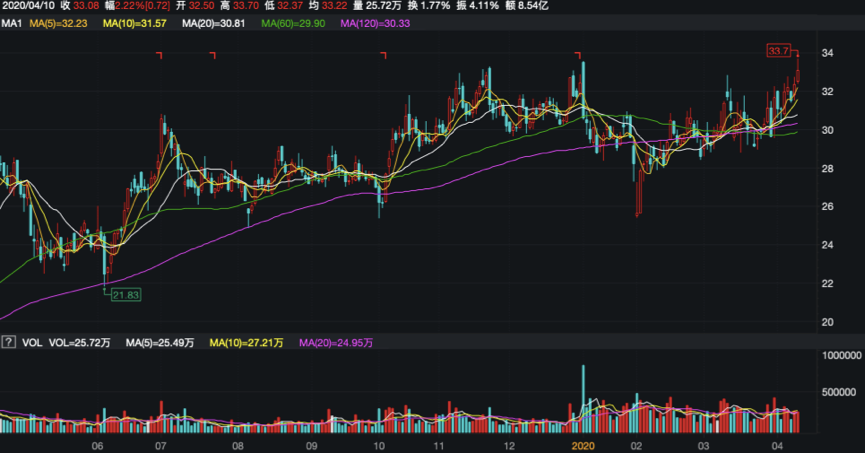Click the question mark help icon beside VOL
865x453 pixels.
click(8, 343)
